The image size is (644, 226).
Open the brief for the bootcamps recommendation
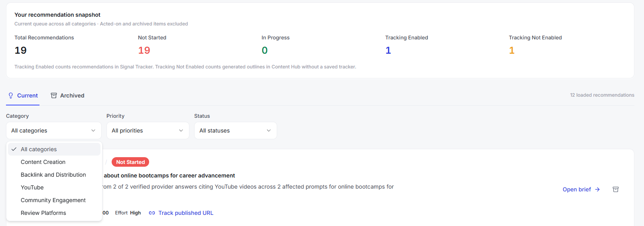click(581, 189)
